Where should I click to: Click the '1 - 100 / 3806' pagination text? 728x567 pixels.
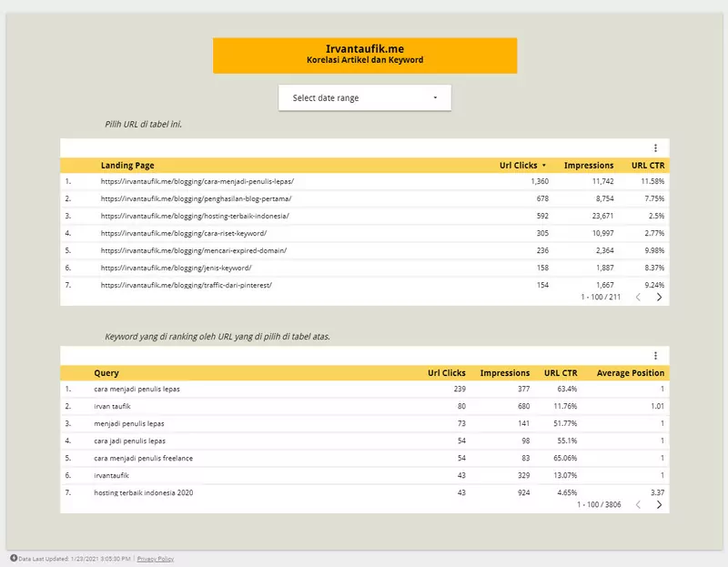coord(599,505)
